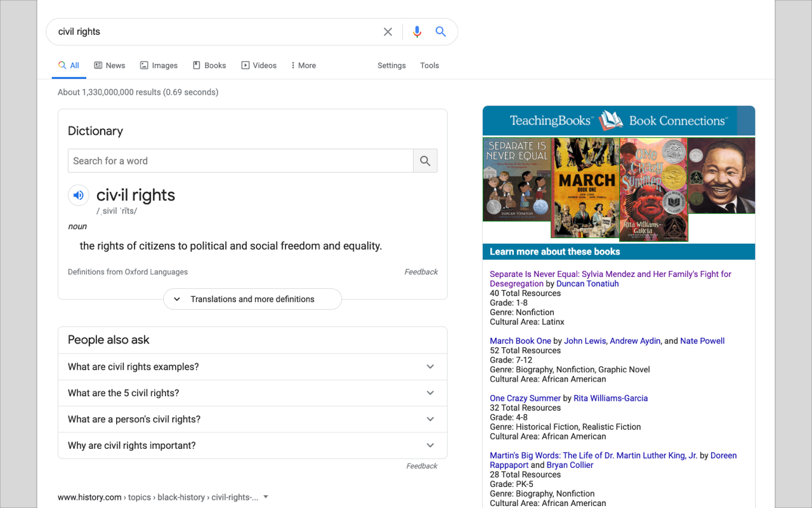Click the dictionary word search magnifier button

coord(425,161)
